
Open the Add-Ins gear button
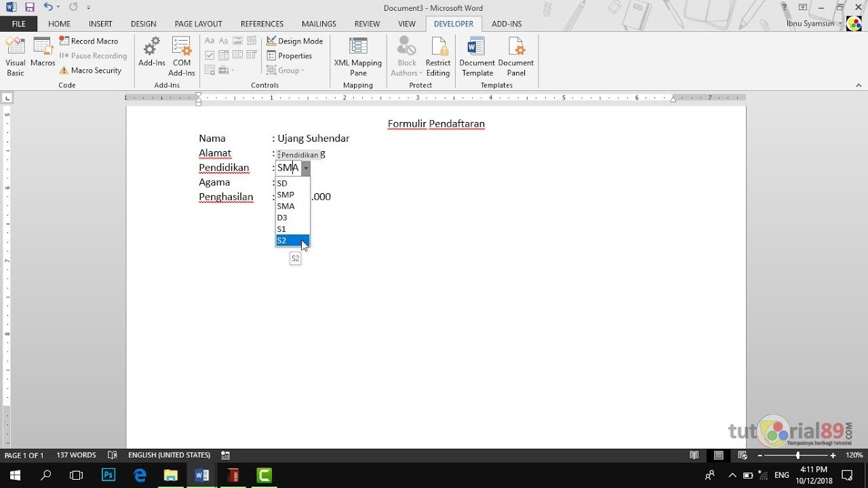[x=152, y=53]
